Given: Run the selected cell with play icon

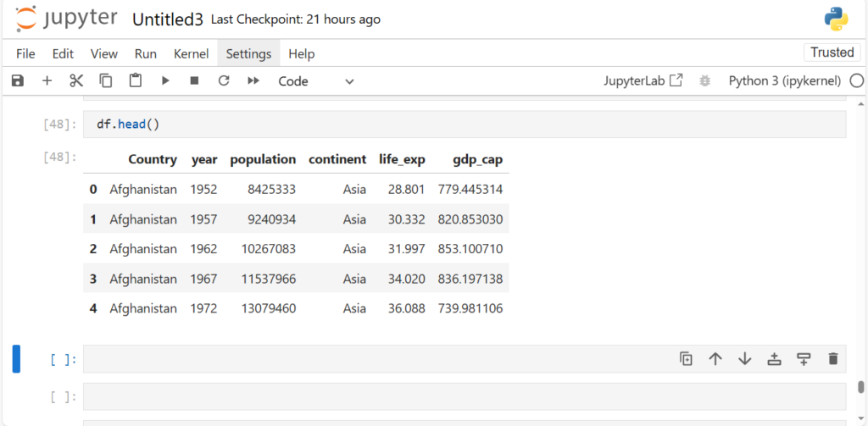Looking at the screenshot, I should click(x=165, y=80).
